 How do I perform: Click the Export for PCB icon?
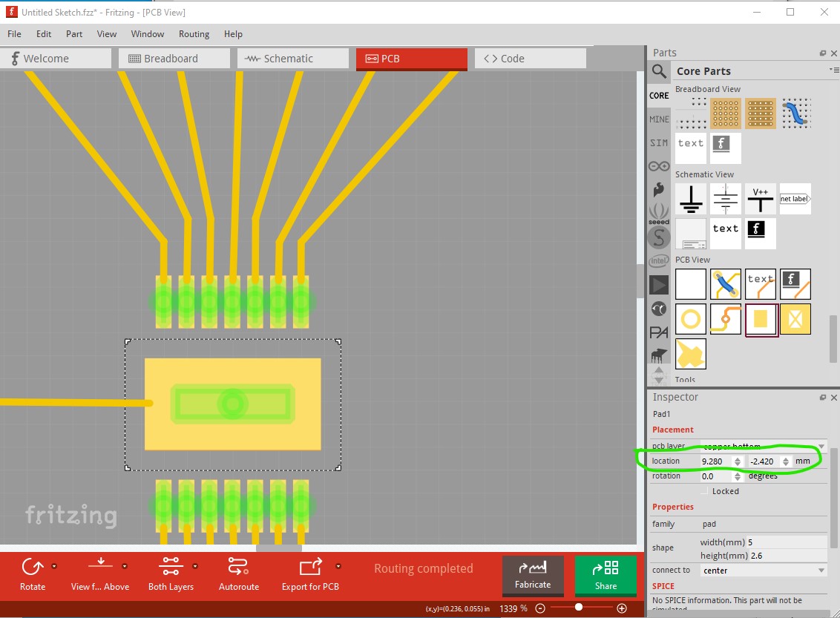tap(310, 567)
